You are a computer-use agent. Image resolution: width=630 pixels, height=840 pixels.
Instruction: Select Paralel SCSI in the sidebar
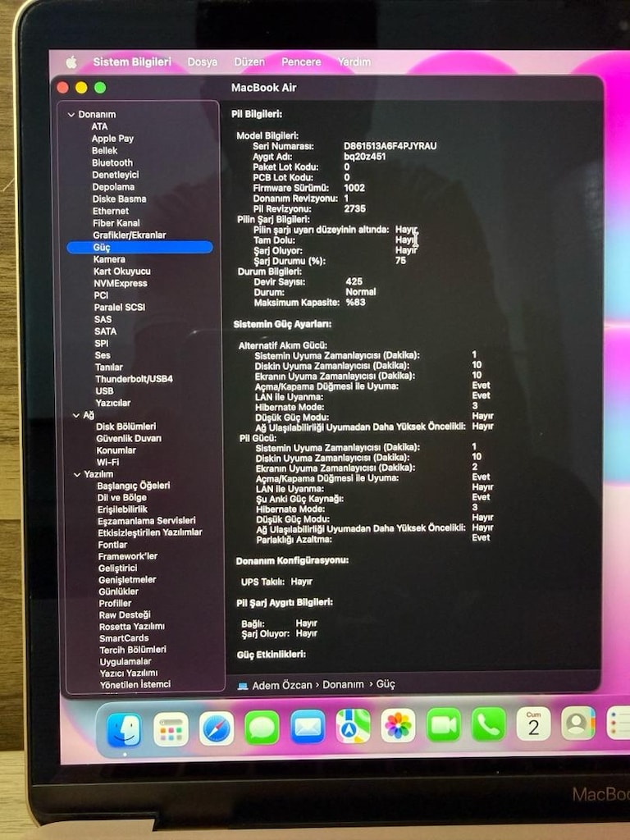(120, 307)
